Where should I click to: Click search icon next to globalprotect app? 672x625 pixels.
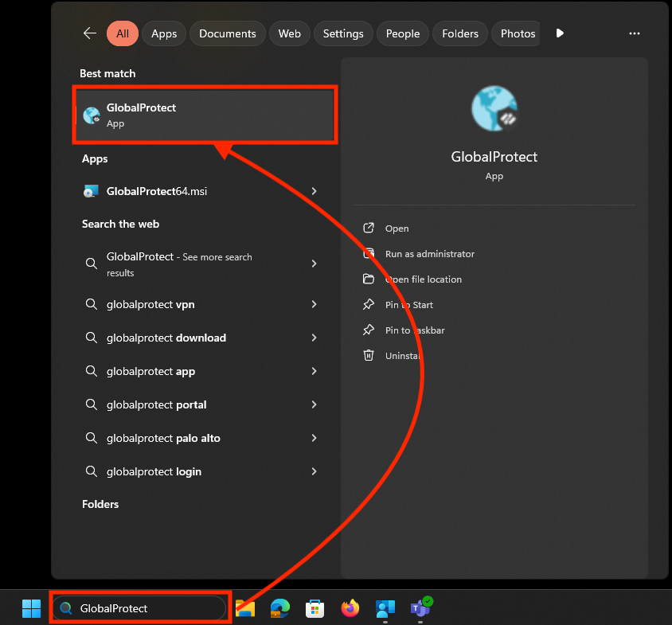click(x=92, y=371)
